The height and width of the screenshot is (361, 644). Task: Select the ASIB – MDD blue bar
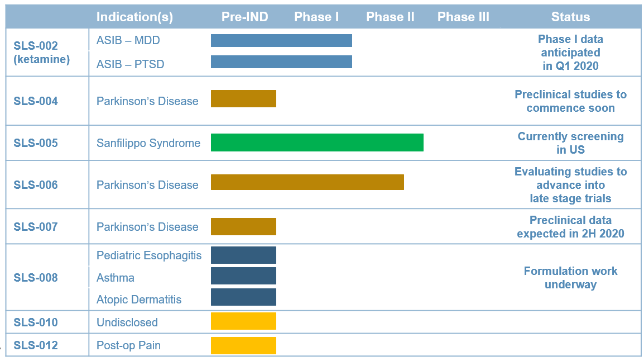pyautogui.click(x=281, y=40)
